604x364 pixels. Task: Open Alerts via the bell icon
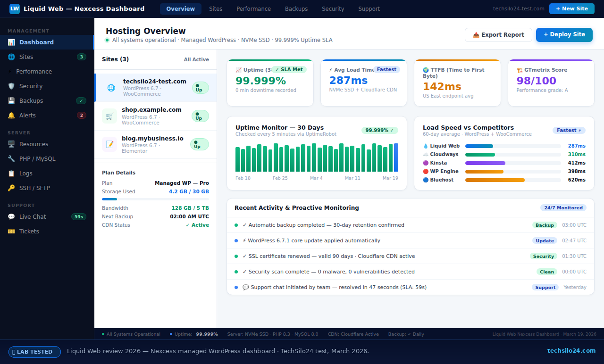pos(11,115)
